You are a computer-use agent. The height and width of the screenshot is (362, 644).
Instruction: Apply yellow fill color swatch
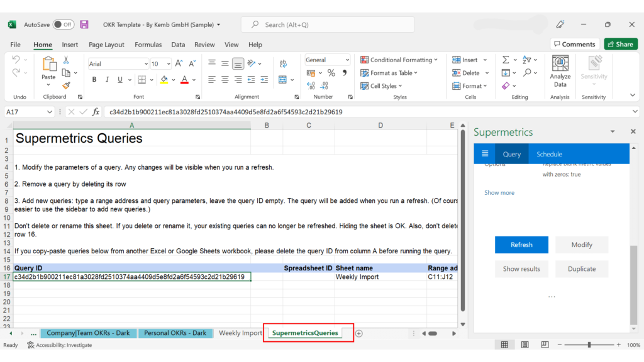pos(164,80)
